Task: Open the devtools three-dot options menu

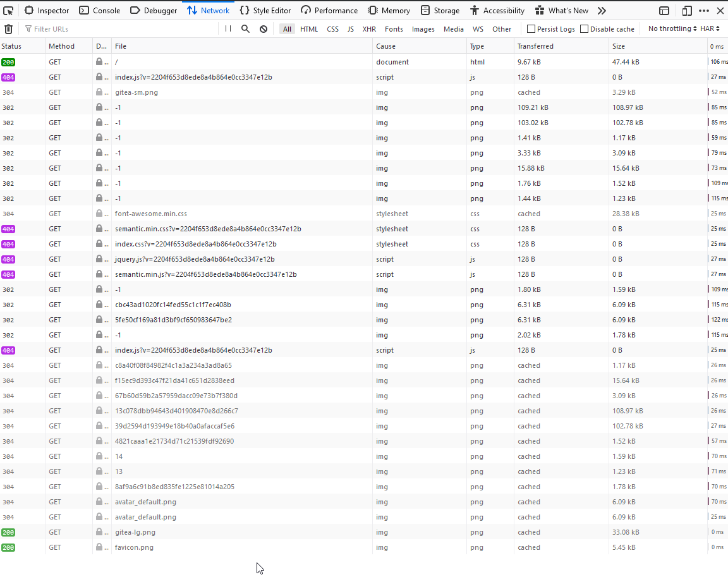Action: click(x=704, y=10)
